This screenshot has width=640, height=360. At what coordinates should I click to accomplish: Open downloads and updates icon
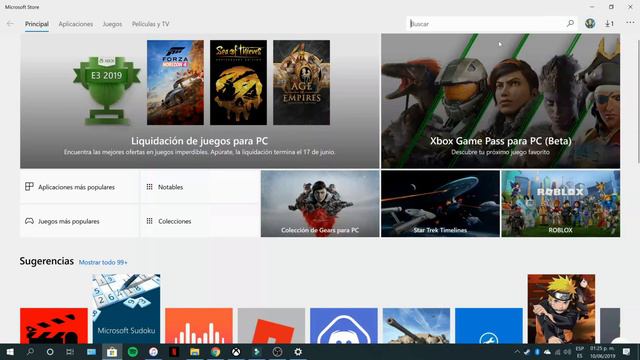pos(609,24)
